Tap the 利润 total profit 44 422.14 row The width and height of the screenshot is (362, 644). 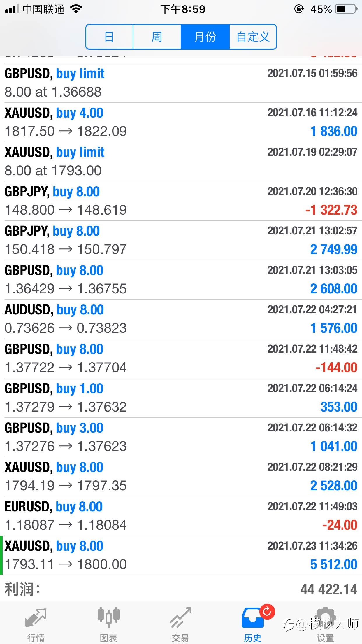point(181,588)
